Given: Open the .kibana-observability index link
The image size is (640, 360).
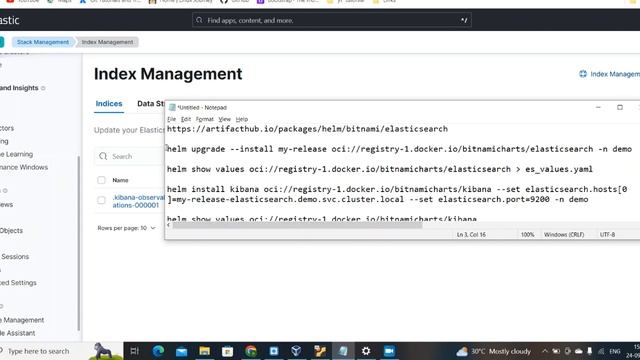Looking at the screenshot, I should click(138, 201).
